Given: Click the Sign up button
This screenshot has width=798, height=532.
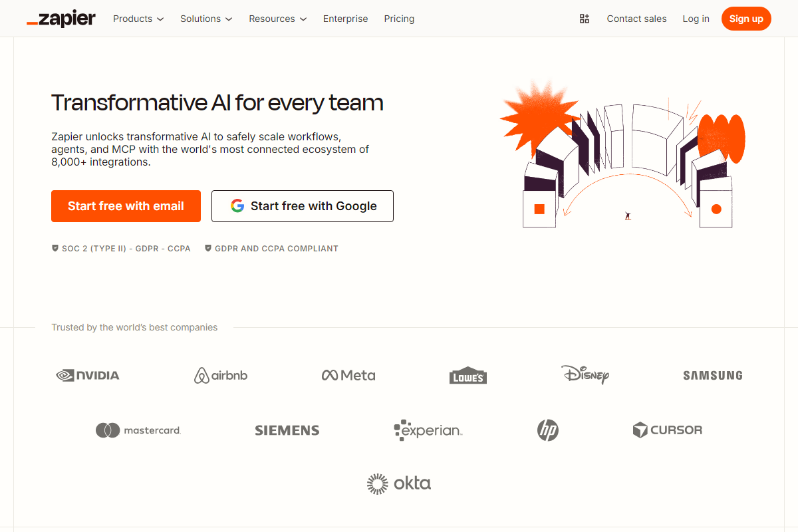Looking at the screenshot, I should 745,19.
